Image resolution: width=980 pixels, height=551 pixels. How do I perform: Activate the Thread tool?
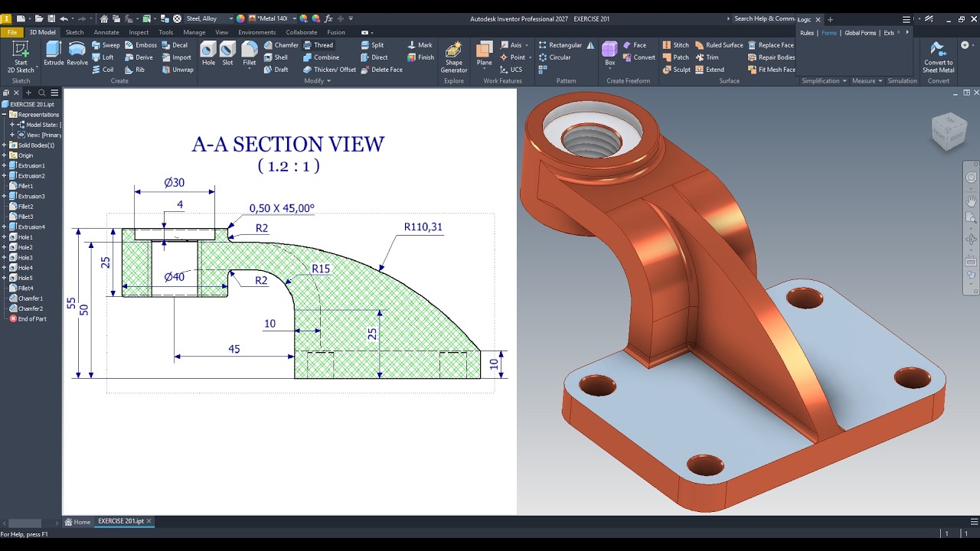[x=318, y=45]
